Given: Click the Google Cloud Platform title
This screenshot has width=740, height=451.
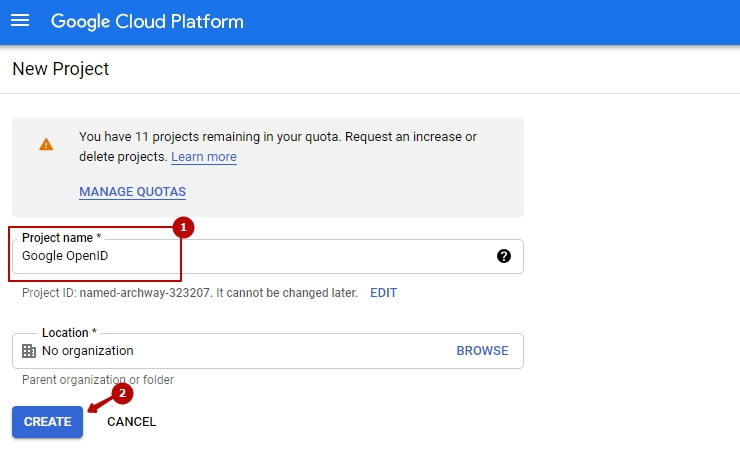Looking at the screenshot, I should 147,21.
